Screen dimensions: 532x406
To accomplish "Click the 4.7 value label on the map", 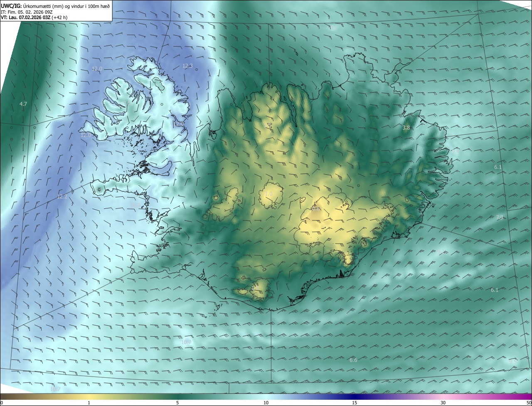I will tap(23, 104).
